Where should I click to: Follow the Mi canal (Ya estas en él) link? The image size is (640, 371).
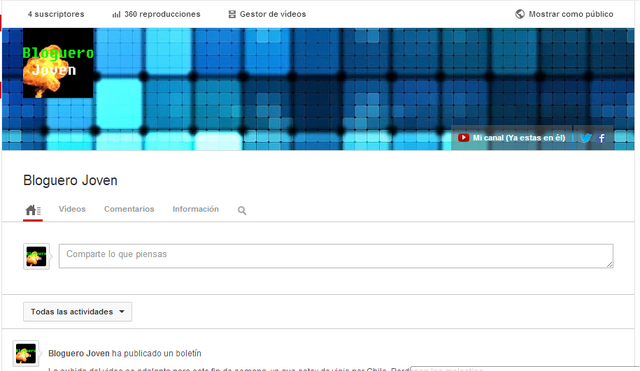[519, 138]
